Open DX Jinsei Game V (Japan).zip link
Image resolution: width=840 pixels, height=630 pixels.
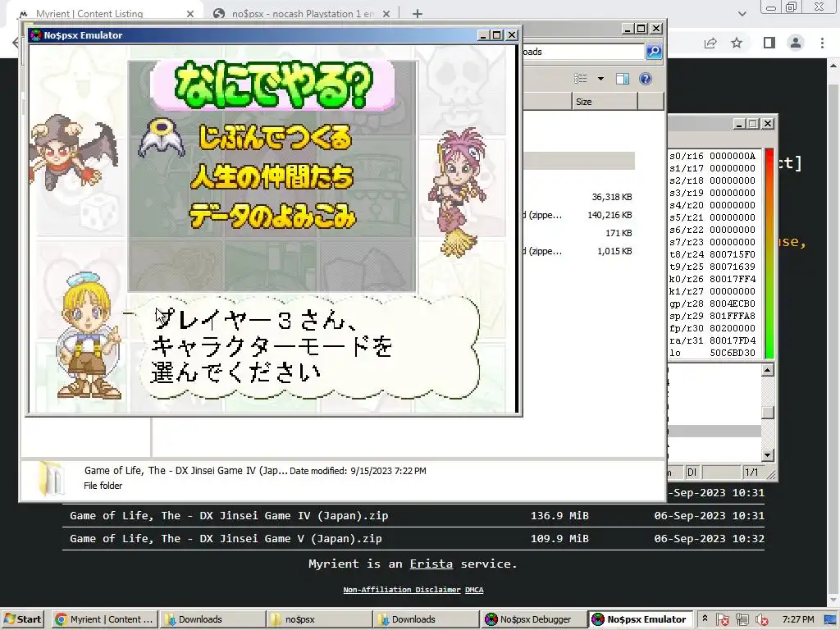pyautogui.click(x=226, y=538)
